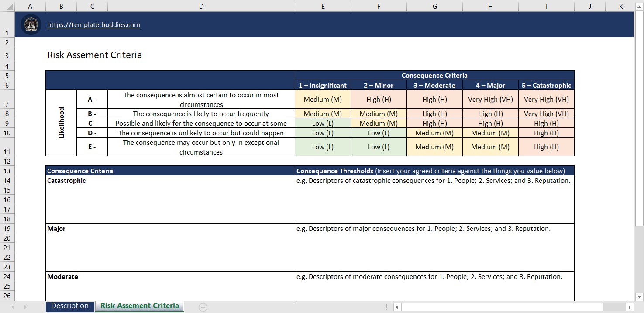Open the template-buddies.com hyperlink
The width and height of the screenshot is (644, 313).
[x=93, y=24]
